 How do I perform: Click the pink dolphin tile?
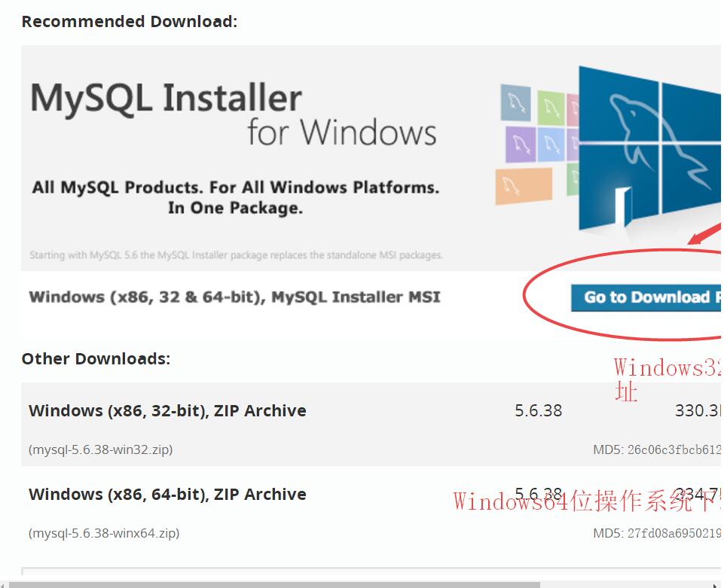tap(573, 109)
